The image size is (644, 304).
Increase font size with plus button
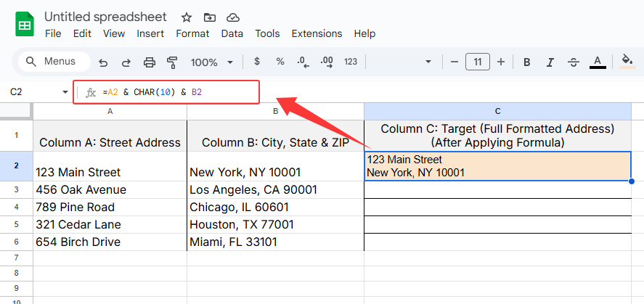tap(500, 62)
